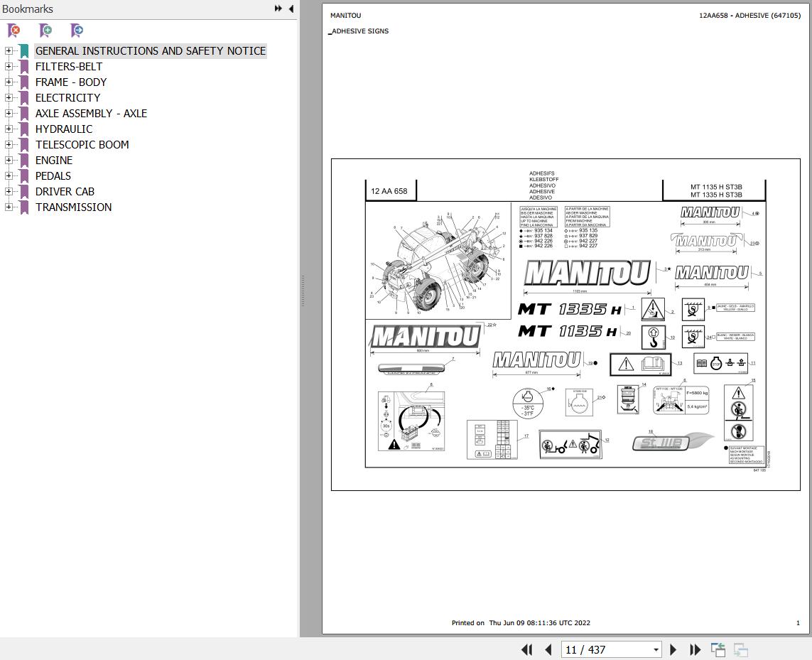
Task: Go to the first page
Action: point(526,649)
